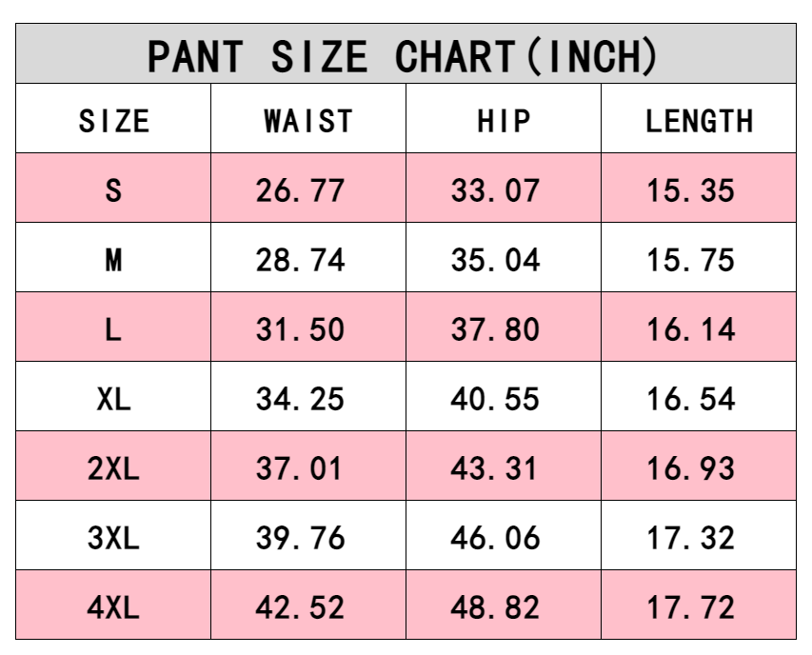Screen dimensions: 812x655
Task: Select the S size row label
Action: pyautogui.click(x=113, y=190)
